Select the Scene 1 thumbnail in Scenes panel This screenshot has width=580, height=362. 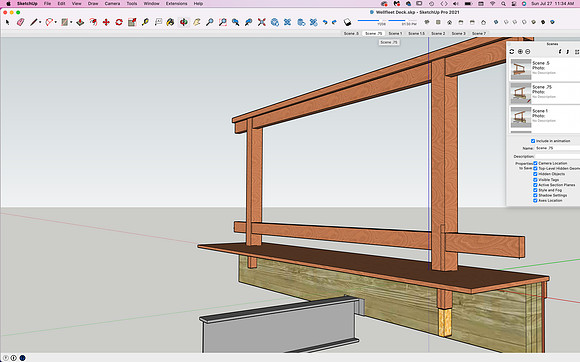[x=521, y=117]
